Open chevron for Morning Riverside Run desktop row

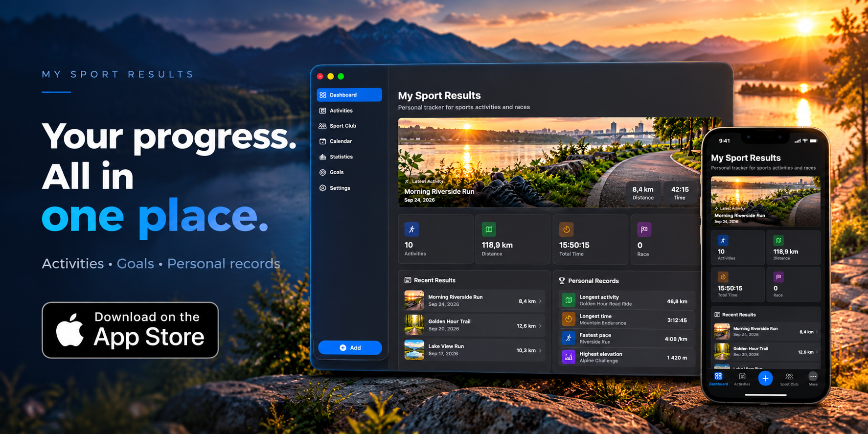point(540,301)
